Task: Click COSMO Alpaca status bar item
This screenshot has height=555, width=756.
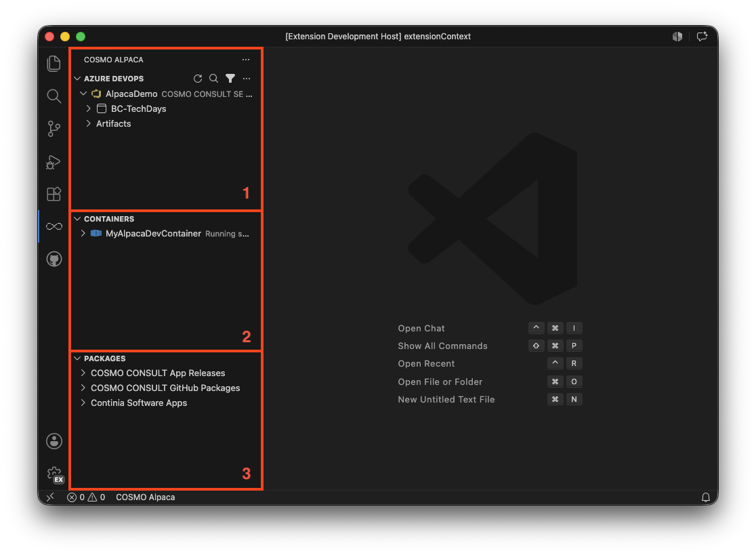Action: (145, 497)
